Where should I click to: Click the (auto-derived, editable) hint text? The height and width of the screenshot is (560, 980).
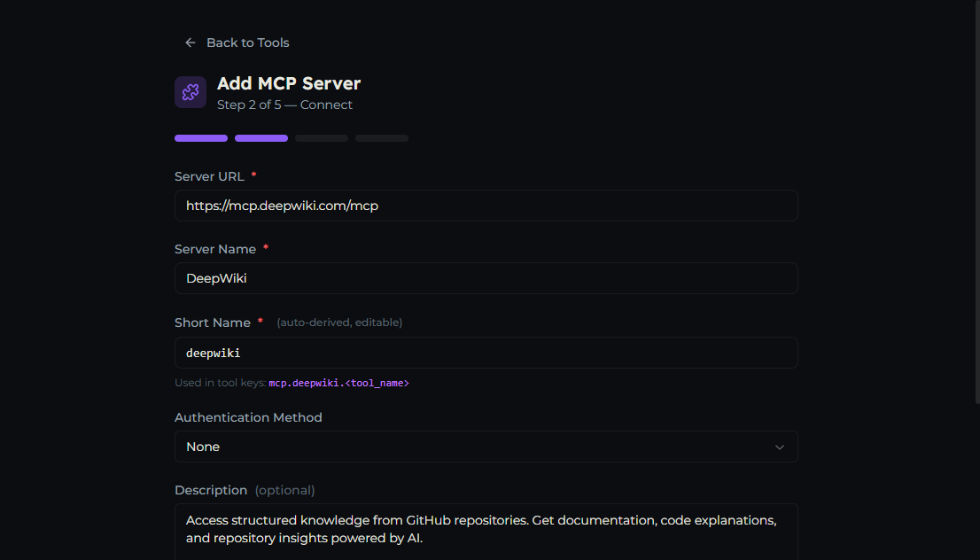[x=339, y=323]
